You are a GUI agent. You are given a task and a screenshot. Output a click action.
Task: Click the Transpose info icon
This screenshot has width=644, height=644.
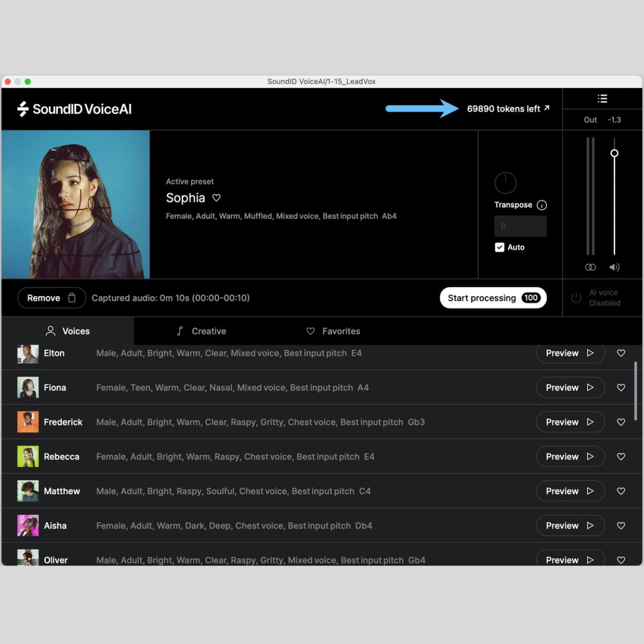(x=542, y=205)
